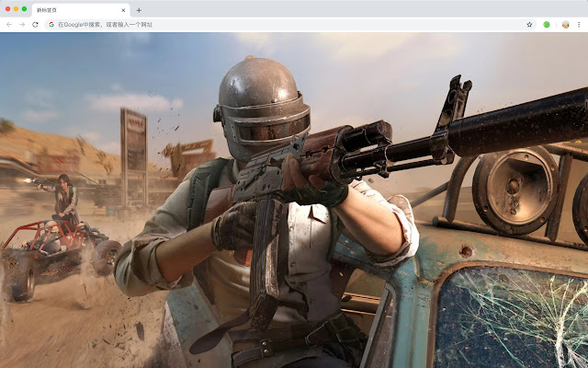The height and width of the screenshot is (368, 588).
Task: Open the green extension icon
Action: click(x=547, y=25)
